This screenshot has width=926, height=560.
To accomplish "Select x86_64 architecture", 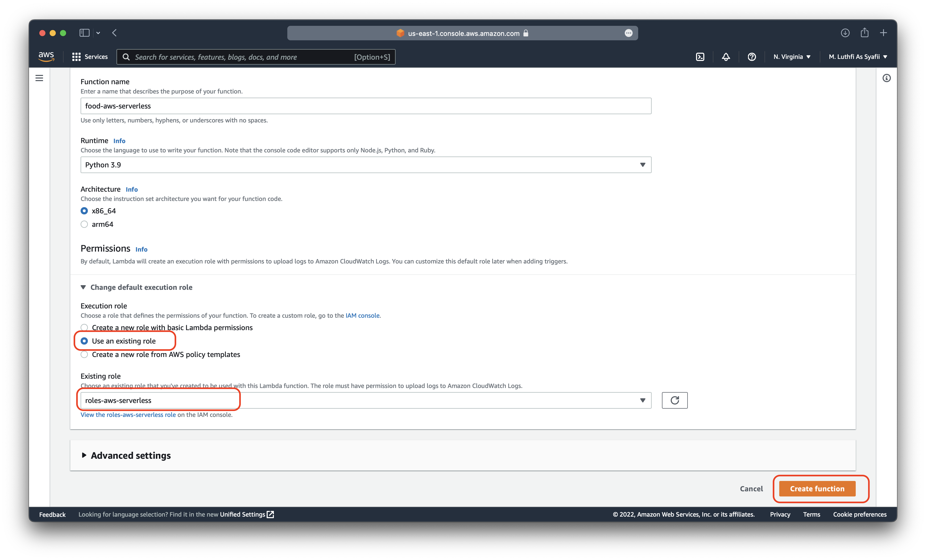I will pos(84,211).
